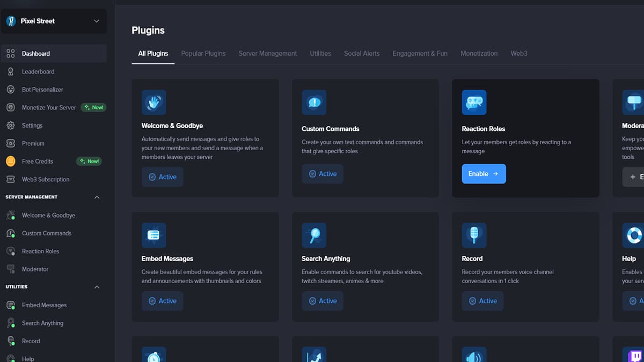Open the Search Anything magnifier icon

click(314, 235)
